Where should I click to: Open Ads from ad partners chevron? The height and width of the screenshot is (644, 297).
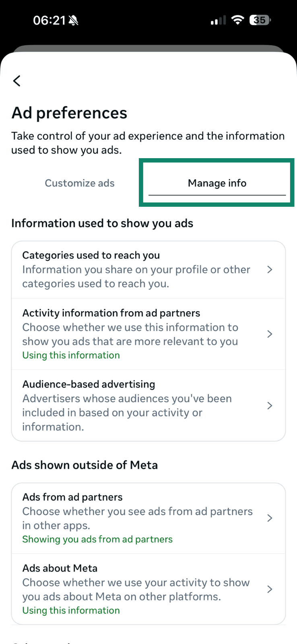point(270,518)
